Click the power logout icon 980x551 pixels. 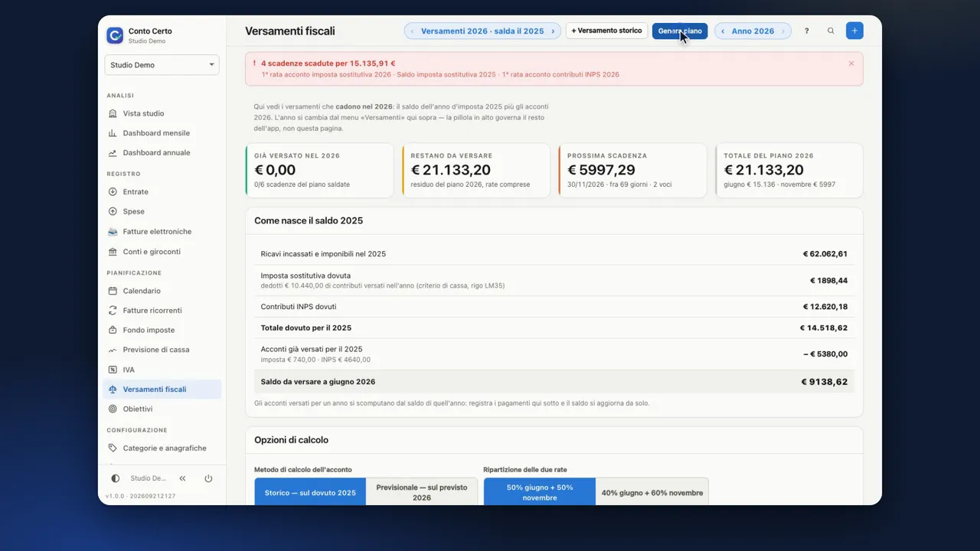point(208,478)
